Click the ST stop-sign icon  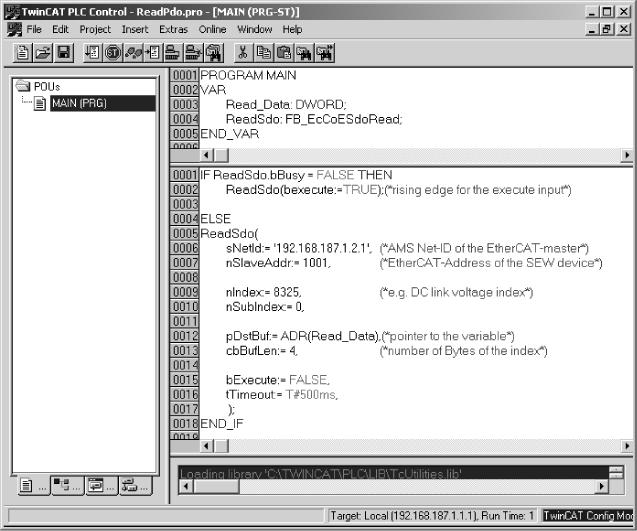[x=113, y=53]
